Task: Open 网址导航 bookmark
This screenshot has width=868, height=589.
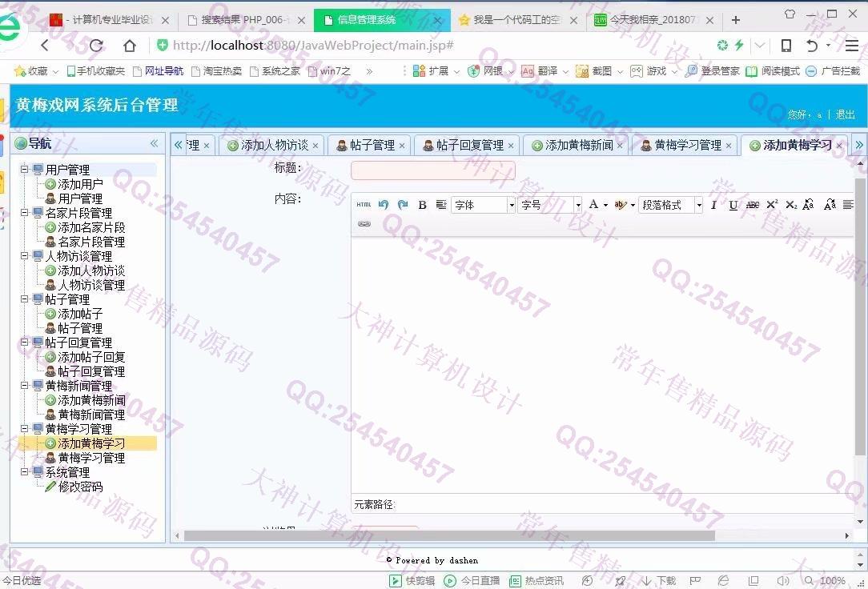Action: pyautogui.click(x=158, y=70)
